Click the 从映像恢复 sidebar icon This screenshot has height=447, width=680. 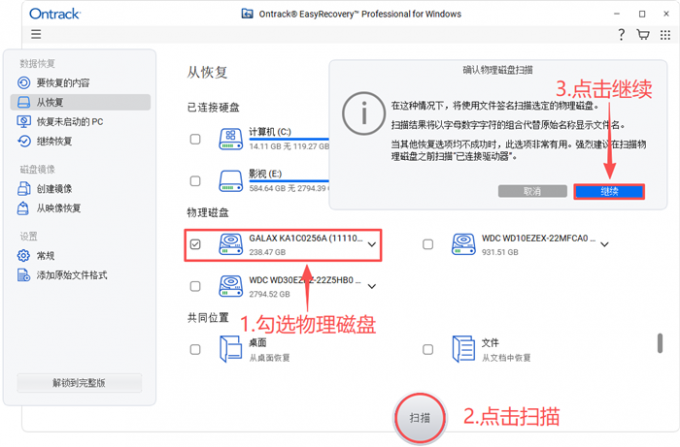click(23, 208)
